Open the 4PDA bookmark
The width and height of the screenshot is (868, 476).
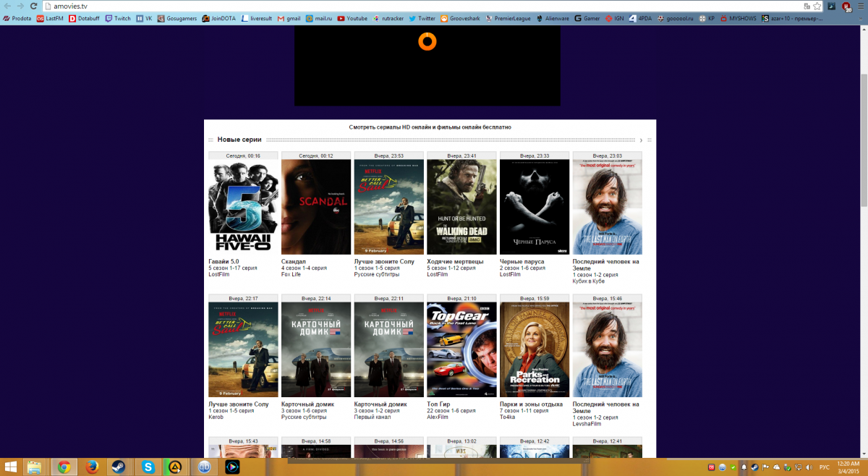tap(641, 18)
